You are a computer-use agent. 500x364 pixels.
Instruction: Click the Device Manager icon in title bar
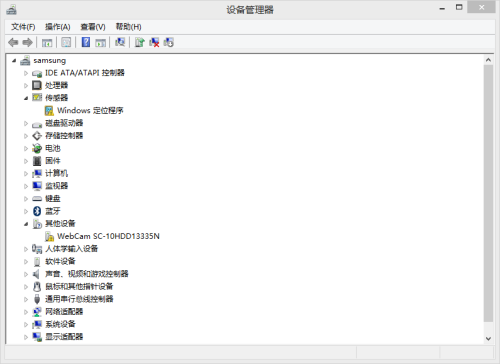coord(11,9)
